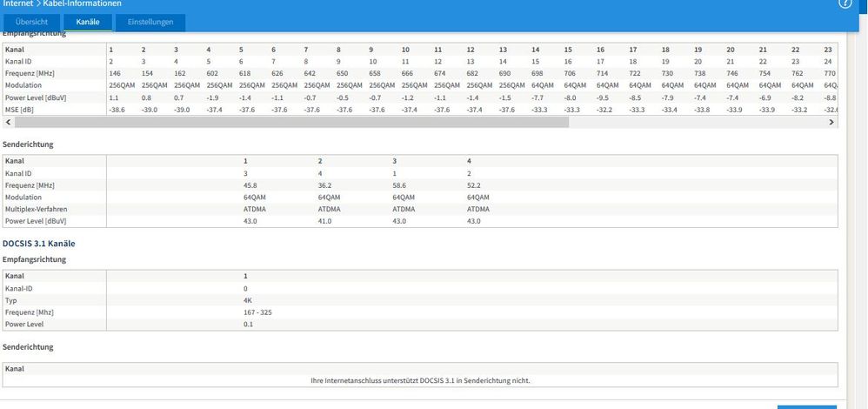Screen dimensions: 868x409
Task: Click the frequency value 690
Action: point(504,73)
